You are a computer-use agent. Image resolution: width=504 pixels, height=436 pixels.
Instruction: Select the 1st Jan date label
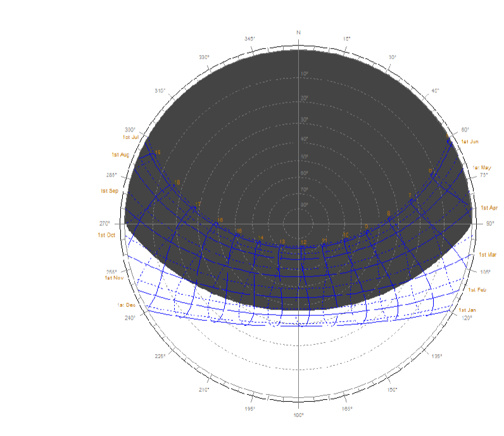click(x=467, y=310)
